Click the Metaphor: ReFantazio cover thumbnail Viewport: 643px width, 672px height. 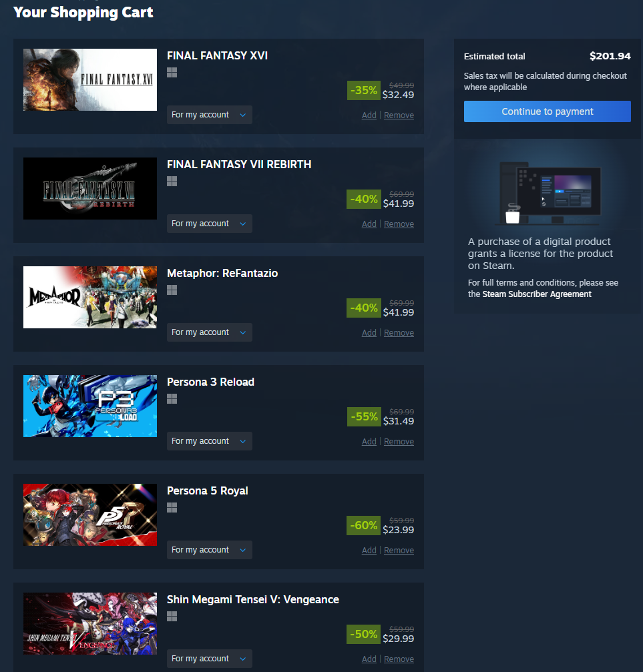tap(90, 298)
